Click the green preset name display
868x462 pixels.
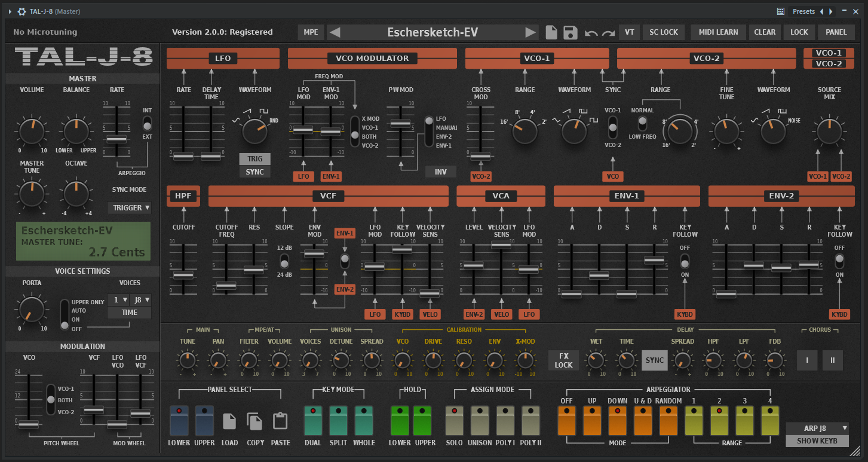pyautogui.click(x=83, y=241)
